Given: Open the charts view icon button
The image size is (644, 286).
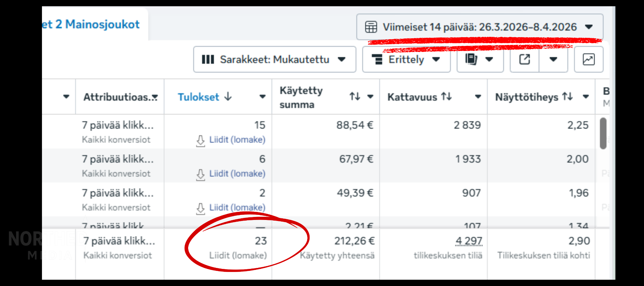Looking at the screenshot, I should point(588,60).
